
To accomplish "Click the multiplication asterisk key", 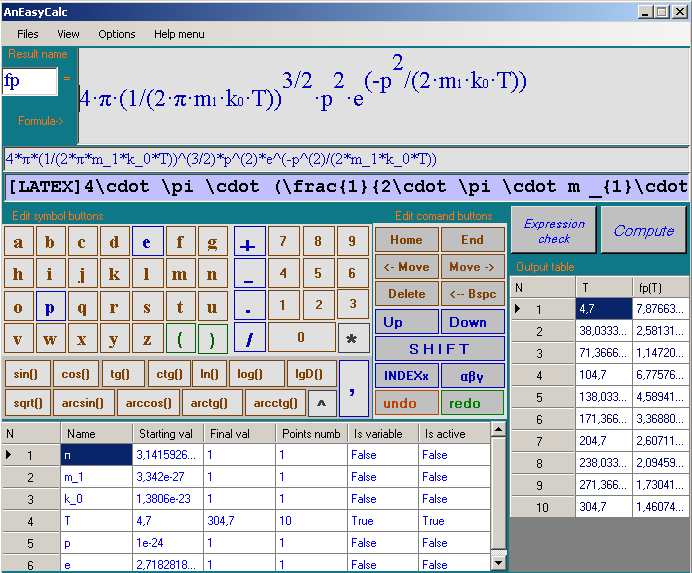I will [353, 338].
